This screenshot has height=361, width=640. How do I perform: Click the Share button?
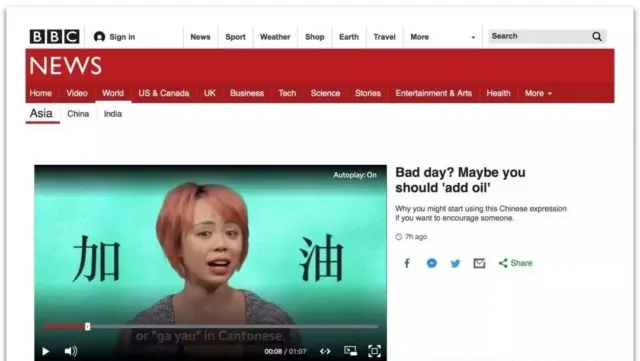pyautogui.click(x=516, y=263)
